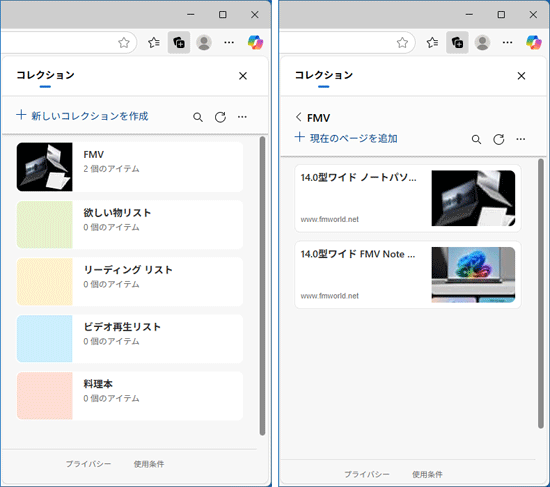Refresh the FMV collection in right pane
This screenshot has width=550, height=487.
(x=499, y=139)
